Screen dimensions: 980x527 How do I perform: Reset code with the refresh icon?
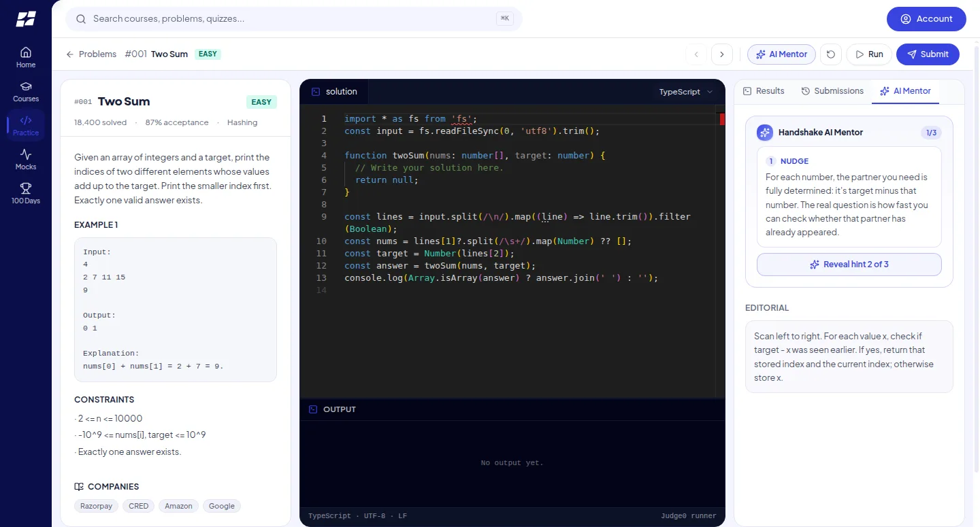[x=831, y=54]
